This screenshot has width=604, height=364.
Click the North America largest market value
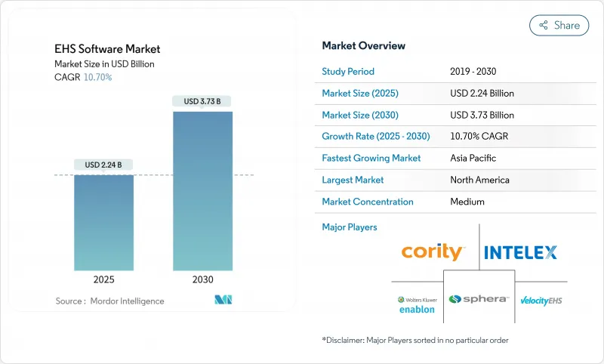(x=479, y=180)
